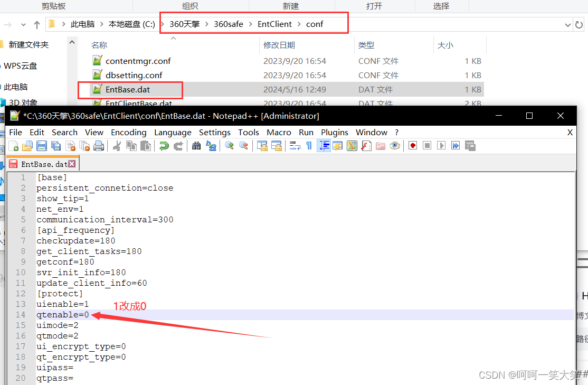Open the Encoding menu
Image resolution: width=588 pixels, height=385 pixels.
point(129,133)
